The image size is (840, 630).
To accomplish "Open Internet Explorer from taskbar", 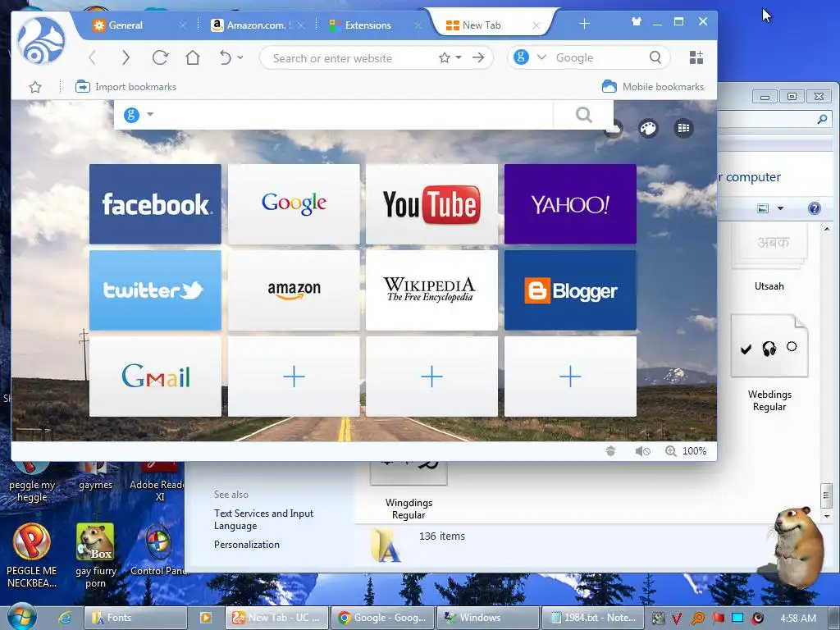I will click(x=65, y=618).
